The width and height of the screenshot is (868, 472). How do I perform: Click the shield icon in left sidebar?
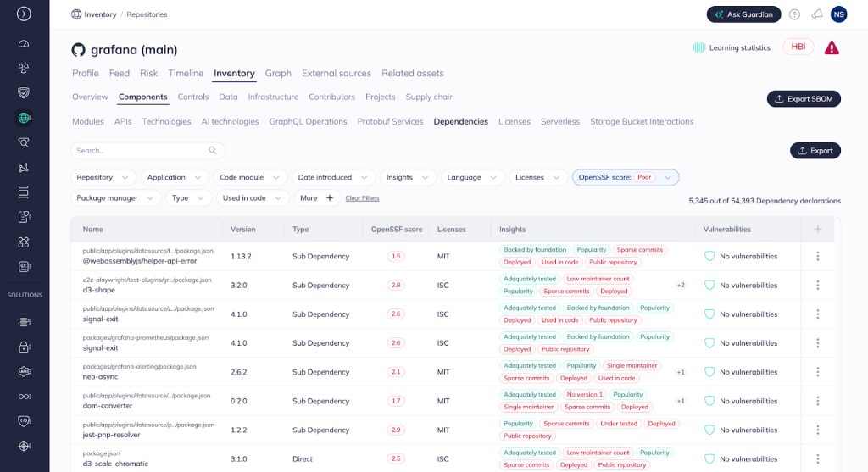[24, 92]
